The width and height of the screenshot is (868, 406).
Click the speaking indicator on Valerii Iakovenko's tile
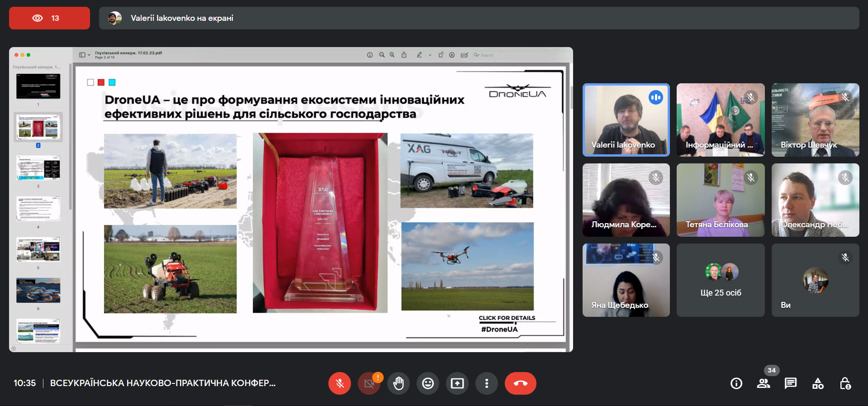(656, 97)
